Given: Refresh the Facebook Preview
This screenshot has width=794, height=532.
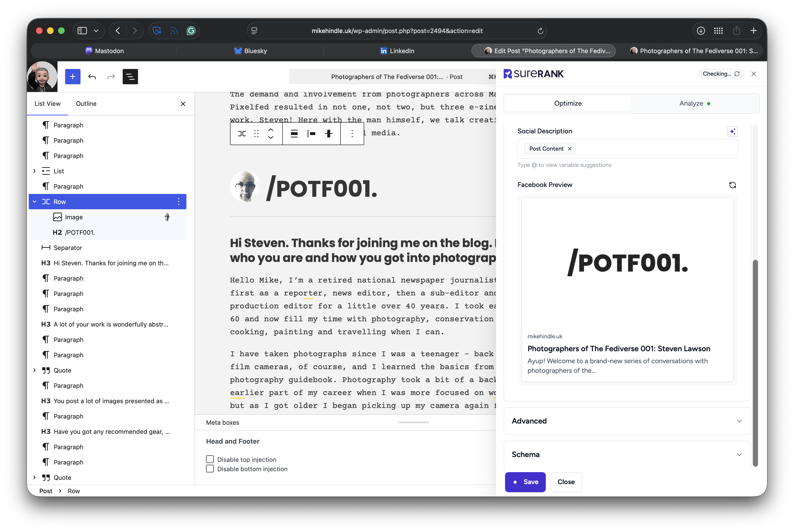Looking at the screenshot, I should click(732, 185).
